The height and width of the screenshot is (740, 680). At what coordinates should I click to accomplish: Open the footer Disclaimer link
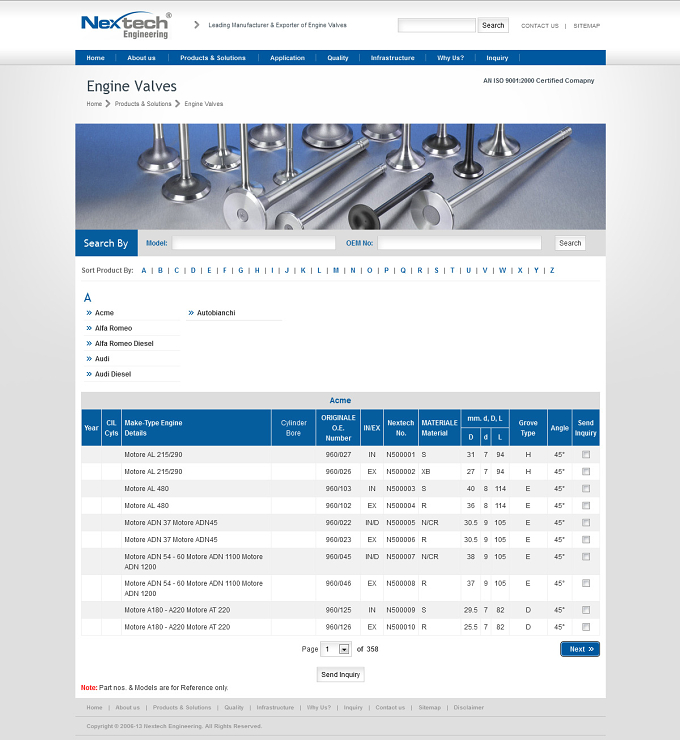(469, 707)
